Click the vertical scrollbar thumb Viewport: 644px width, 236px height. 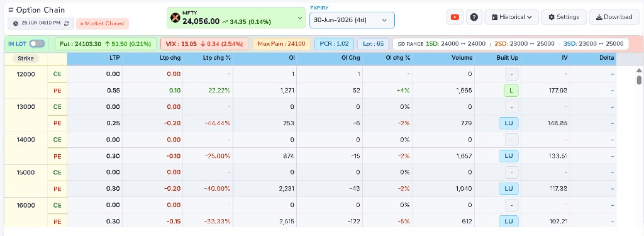click(x=639, y=80)
